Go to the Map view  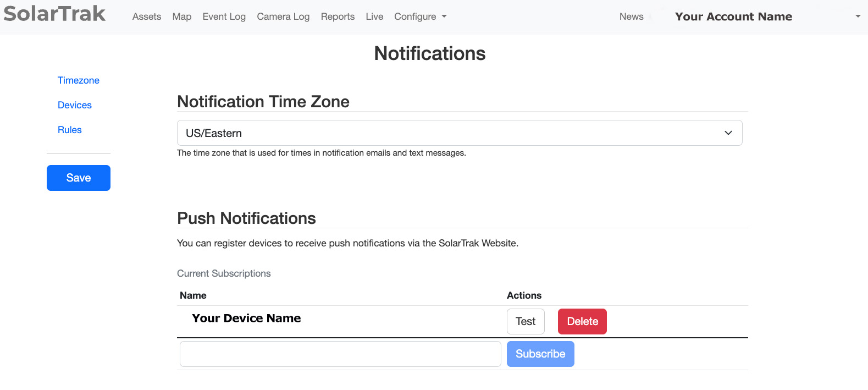[182, 17]
